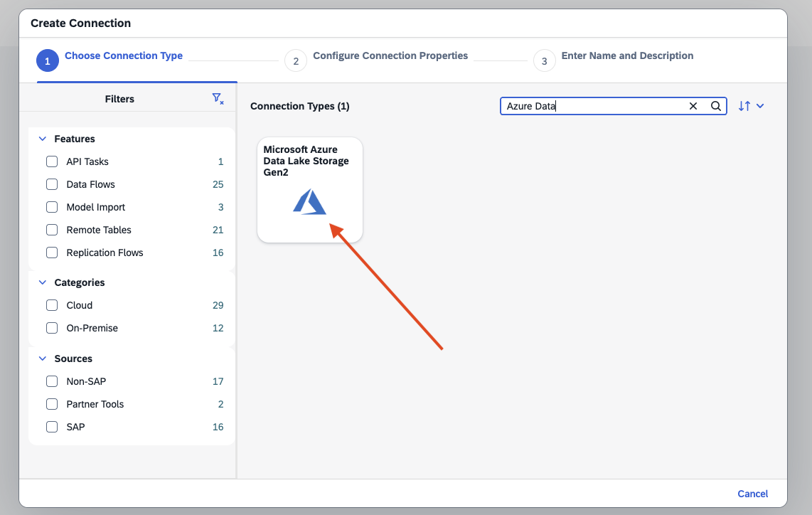The height and width of the screenshot is (515, 812).
Task: Tick the Cloud category checkbox
Action: tap(52, 305)
